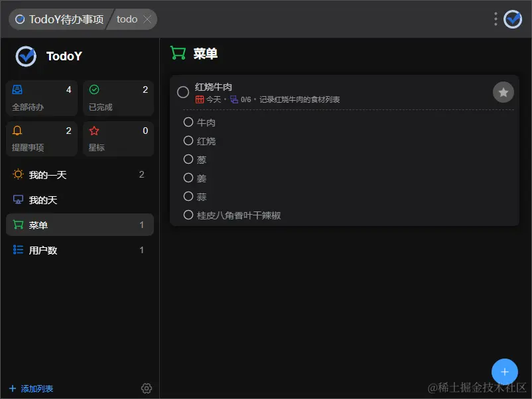Open the 我的天 list

80,199
